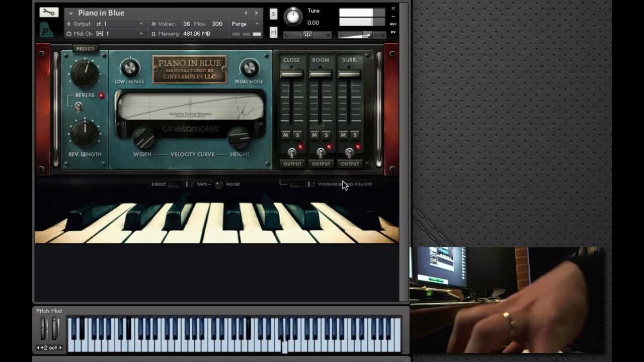Click the Velocity Curve Window display
This screenshot has height=362, width=644.
click(190, 107)
